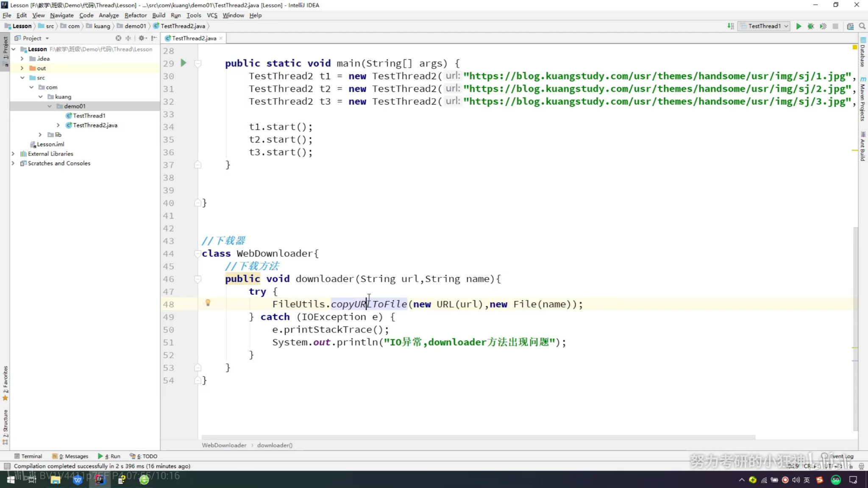Collapse all icon in Project panel
Screen dimensions: 868x488
128,38
